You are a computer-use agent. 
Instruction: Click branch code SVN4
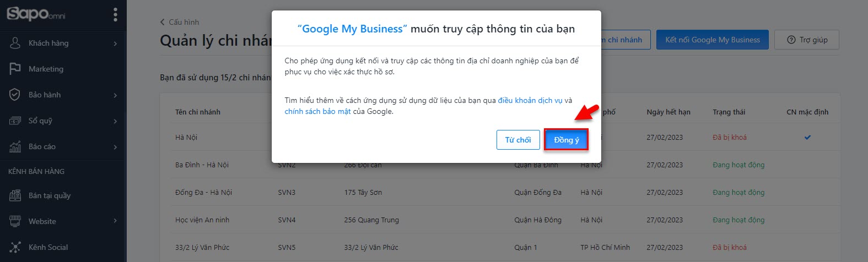point(287,220)
